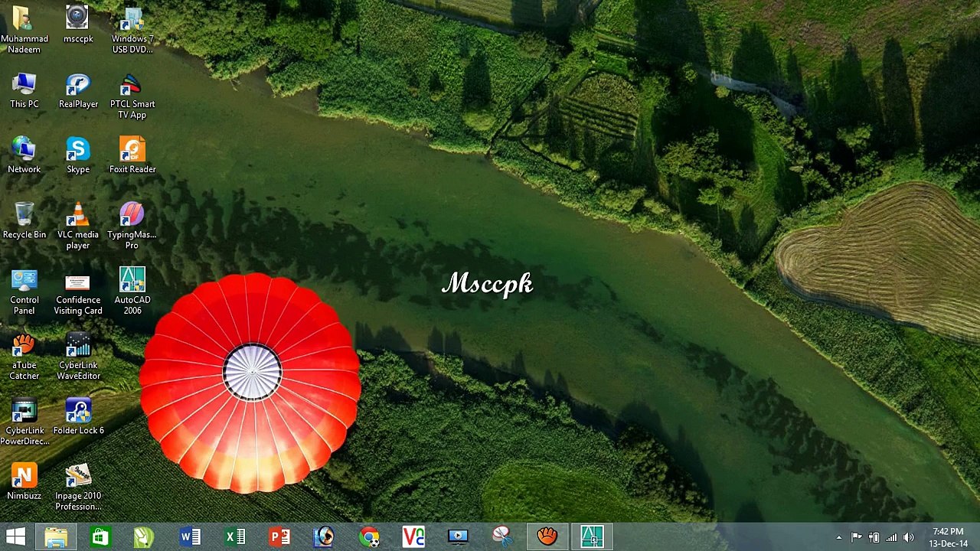Select the Folder Lock 6 shortcut
980x551 pixels.
point(78,417)
